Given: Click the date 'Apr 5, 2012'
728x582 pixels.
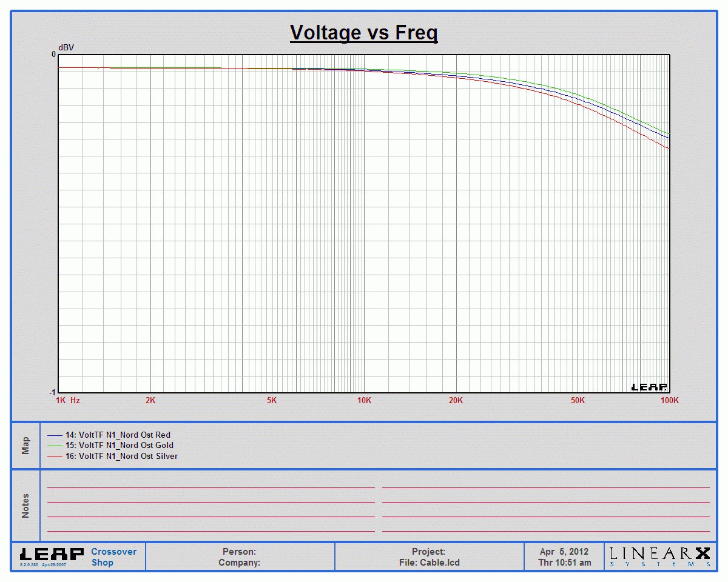Looking at the screenshot, I should (x=564, y=552).
